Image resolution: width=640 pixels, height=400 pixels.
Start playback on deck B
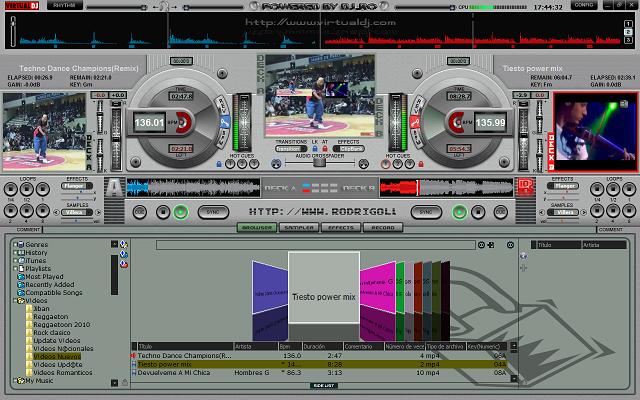[459, 212]
